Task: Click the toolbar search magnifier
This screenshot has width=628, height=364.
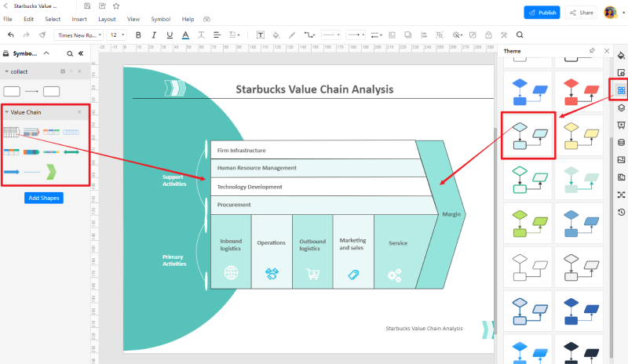Action: click(520, 35)
